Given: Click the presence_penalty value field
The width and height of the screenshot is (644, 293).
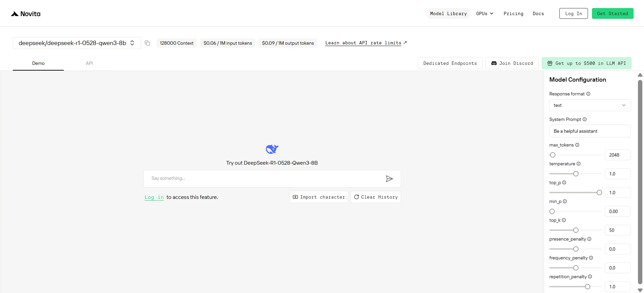Looking at the screenshot, I should tap(617, 249).
